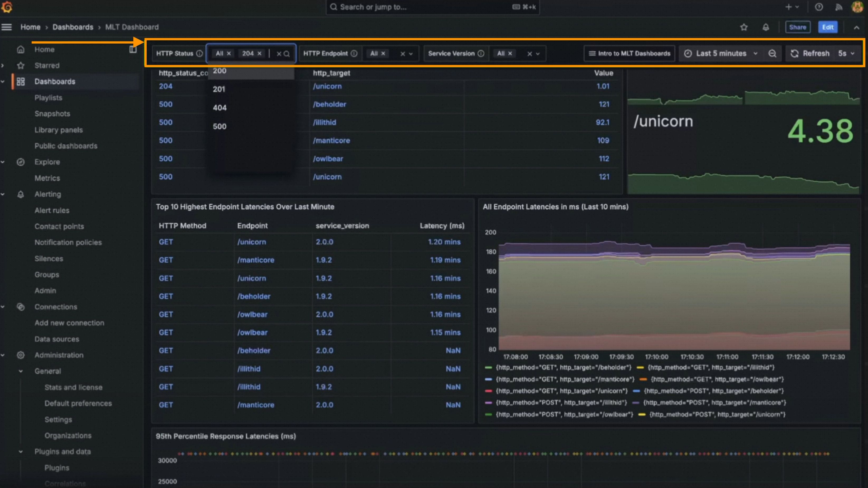The width and height of the screenshot is (868, 488).
Task: Open the help question mark icon
Action: pyautogui.click(x=819, y=7)
